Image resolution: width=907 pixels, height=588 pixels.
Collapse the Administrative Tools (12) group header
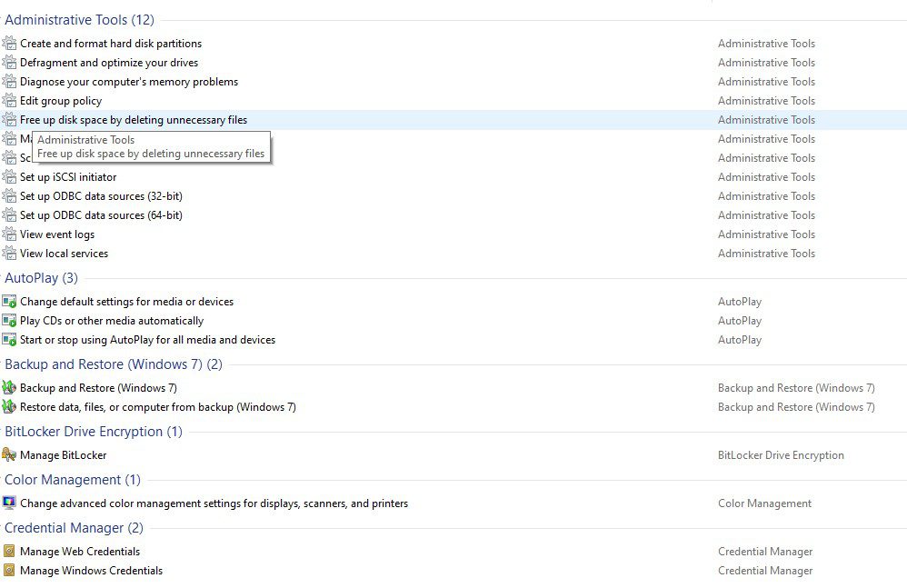point(79,20)
